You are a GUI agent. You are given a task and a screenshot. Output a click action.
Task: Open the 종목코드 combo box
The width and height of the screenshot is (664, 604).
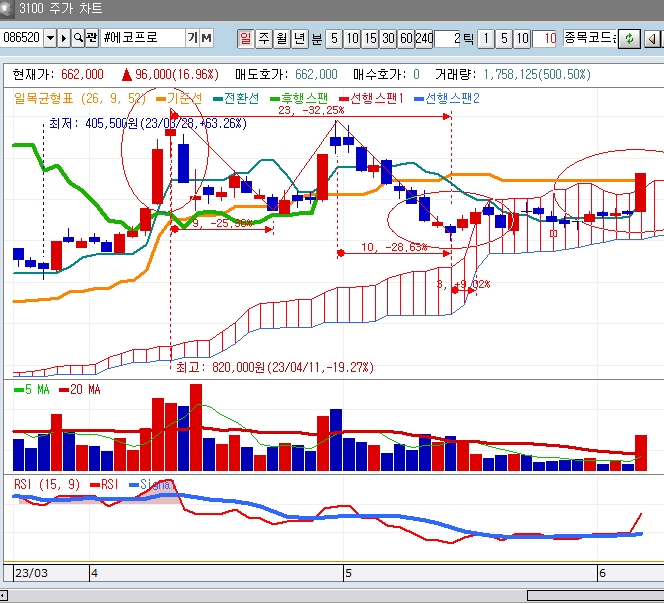coord(588,38)
